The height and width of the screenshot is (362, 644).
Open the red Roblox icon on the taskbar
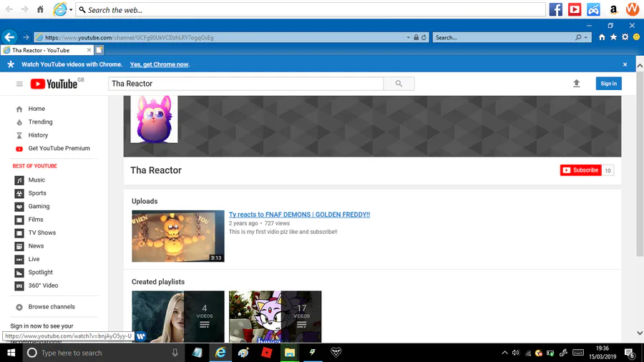pyautogui.click(x=267, y=353)
